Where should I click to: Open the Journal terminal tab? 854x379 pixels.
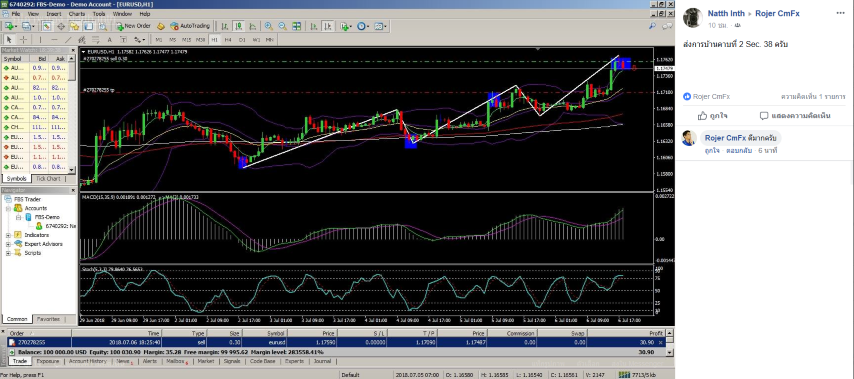322,361
